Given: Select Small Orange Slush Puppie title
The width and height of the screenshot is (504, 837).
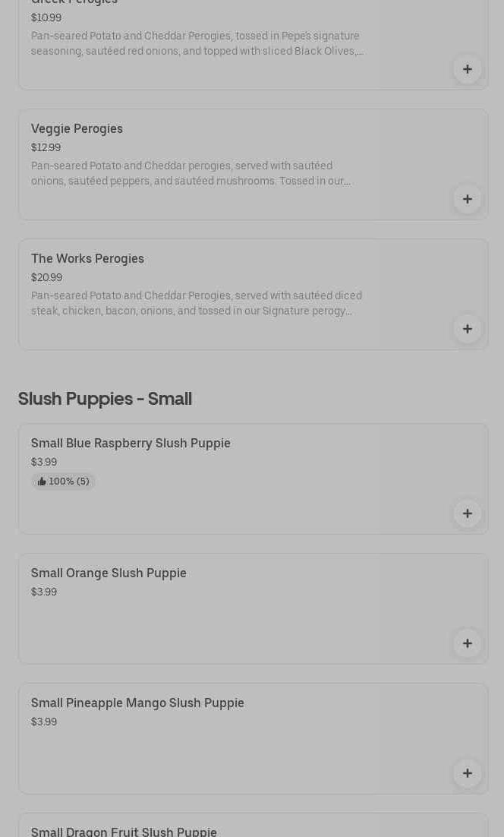Looking at the screenshot, I should click(109, 573).
